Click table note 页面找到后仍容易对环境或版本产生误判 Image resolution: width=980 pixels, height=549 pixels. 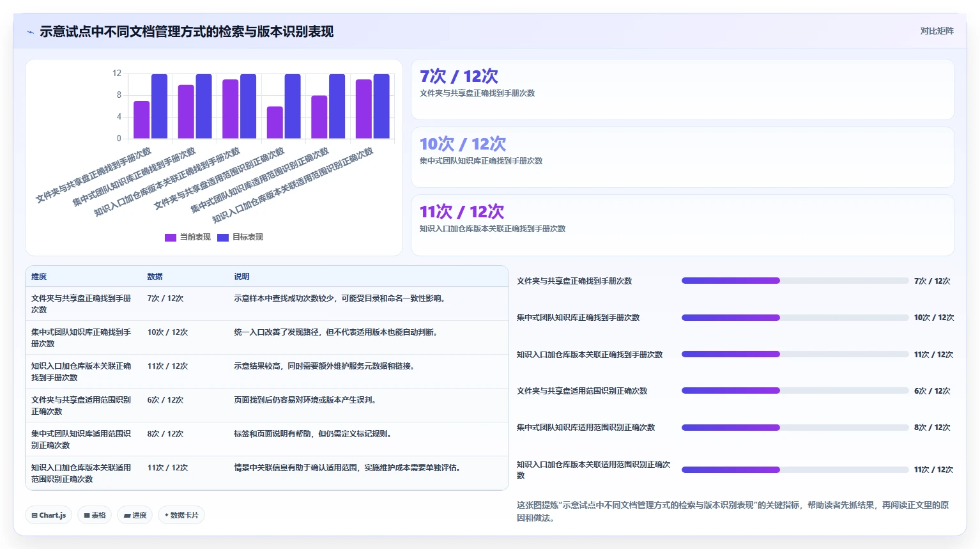coord(305,400)
